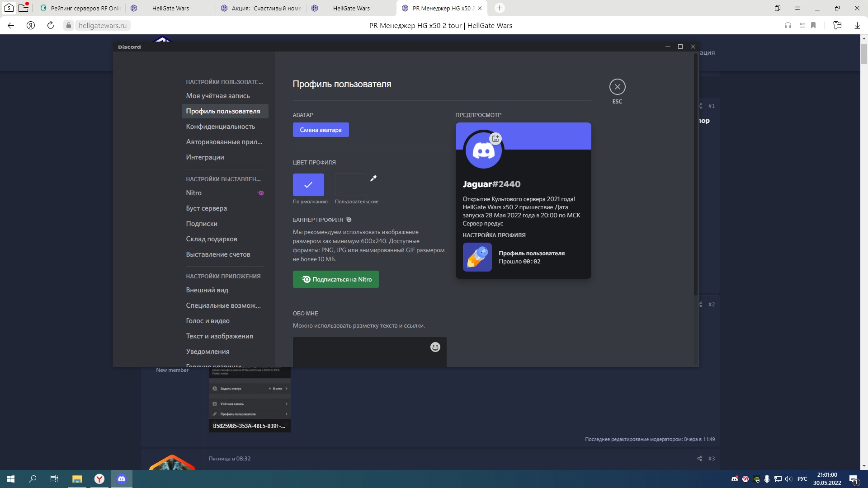Viewport: 868px width, 488px height.
Task: Open Уведомления settings
Action: click(x=225, y=352)
